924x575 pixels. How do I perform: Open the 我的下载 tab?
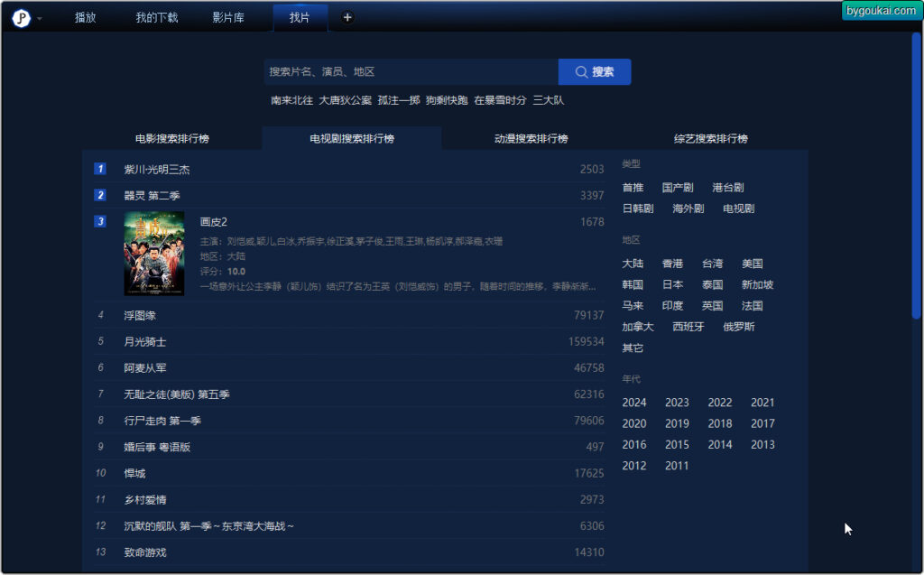click(x=157, y=18)
